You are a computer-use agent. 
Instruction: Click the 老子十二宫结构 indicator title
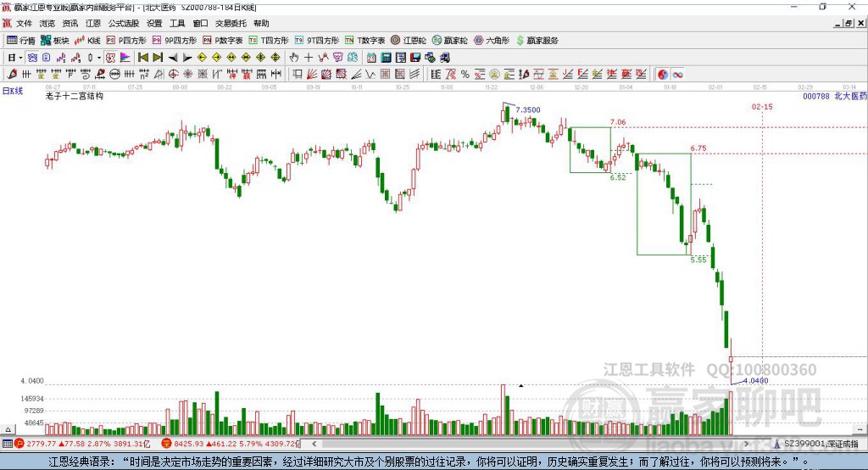tap(75, 97)
